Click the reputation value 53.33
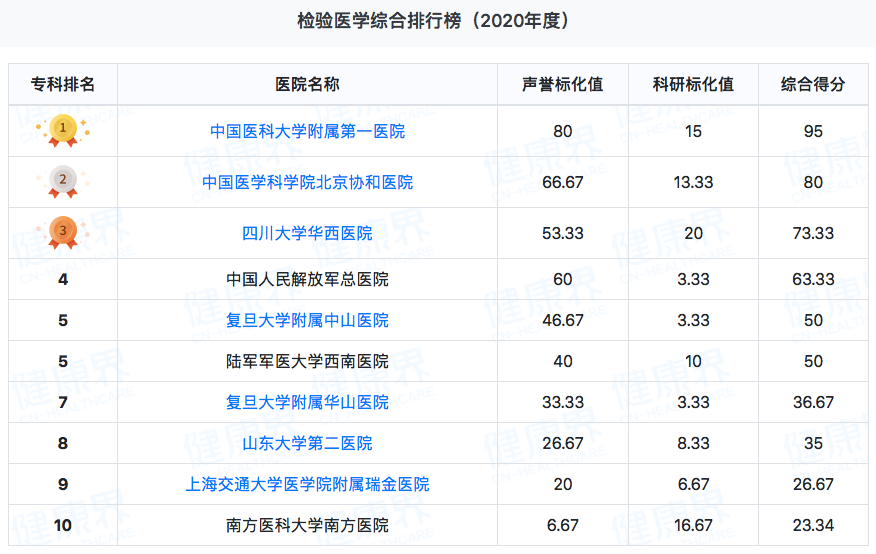 coord(563,233)
